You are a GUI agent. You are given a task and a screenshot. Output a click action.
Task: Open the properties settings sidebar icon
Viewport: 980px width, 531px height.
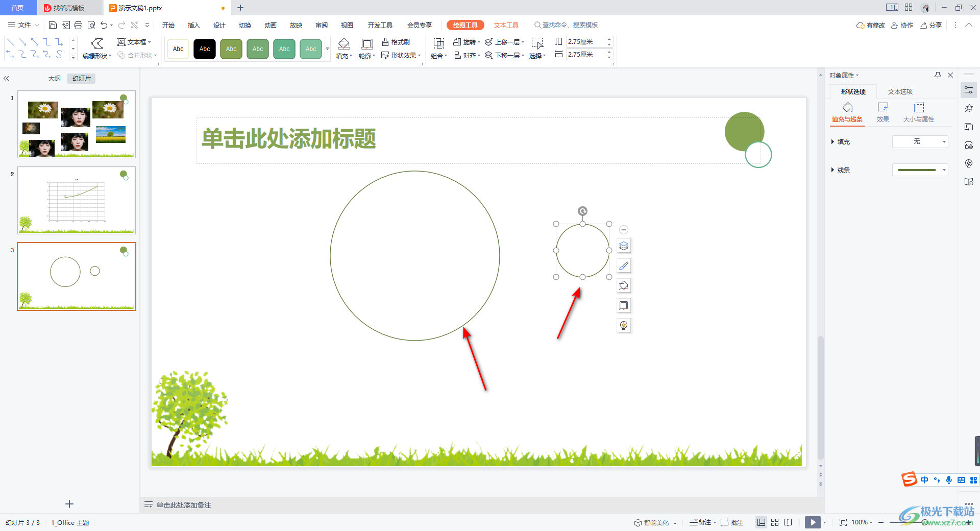[x=969, y=90]
